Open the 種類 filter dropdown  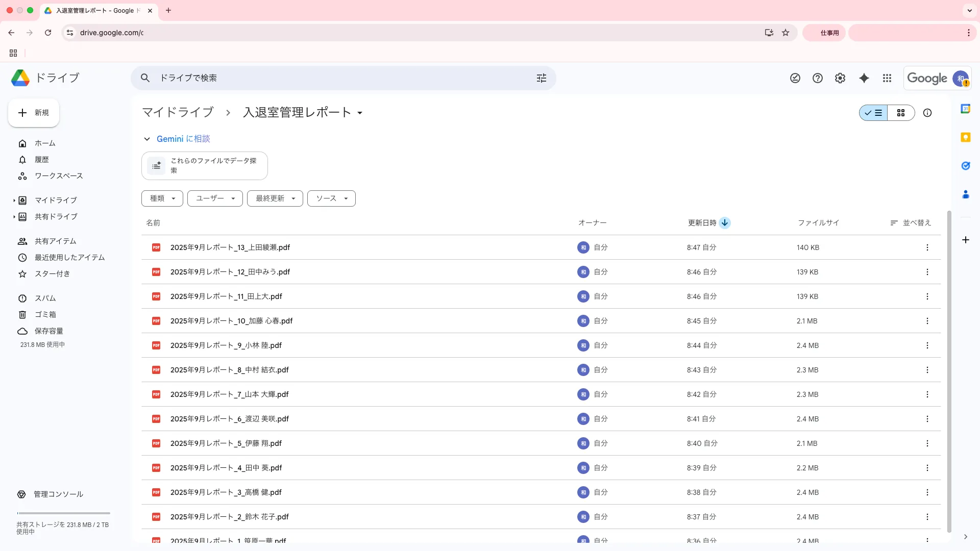point(162,198)
